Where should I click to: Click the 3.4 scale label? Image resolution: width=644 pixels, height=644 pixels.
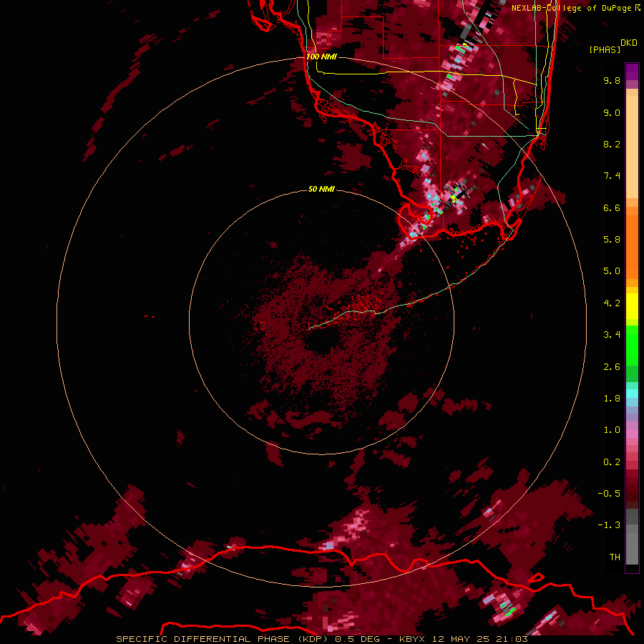(612, 335)
